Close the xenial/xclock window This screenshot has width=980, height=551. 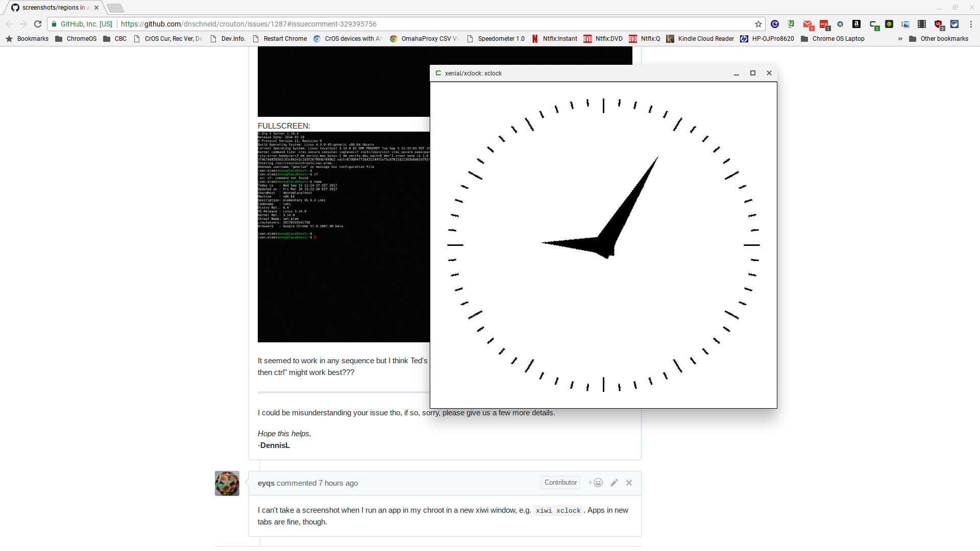[x=769, y=73]
